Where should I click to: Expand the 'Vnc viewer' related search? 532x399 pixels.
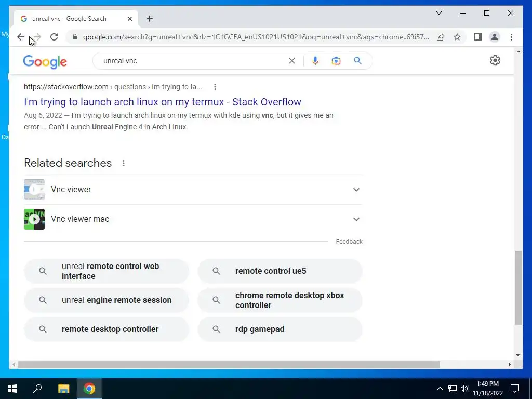click(193, 189)
